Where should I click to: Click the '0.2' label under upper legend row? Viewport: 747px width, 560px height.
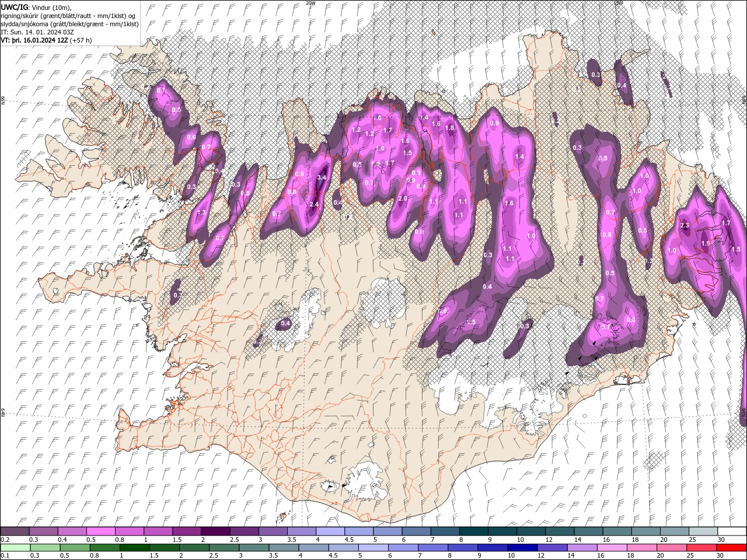(x=5, y=540)
